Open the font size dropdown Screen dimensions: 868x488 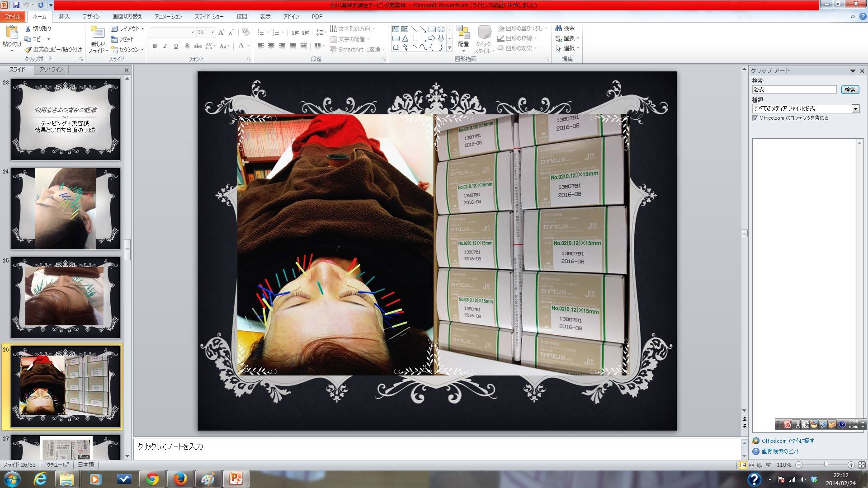212,32
